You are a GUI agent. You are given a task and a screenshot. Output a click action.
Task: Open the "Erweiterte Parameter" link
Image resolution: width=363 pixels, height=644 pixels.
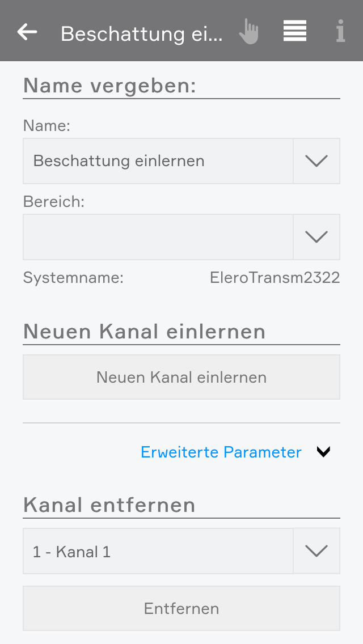[221, 452]
